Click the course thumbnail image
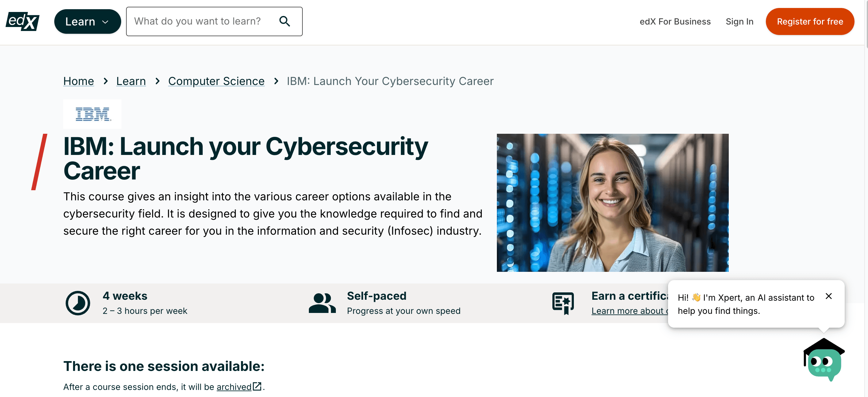 (613, 203)
